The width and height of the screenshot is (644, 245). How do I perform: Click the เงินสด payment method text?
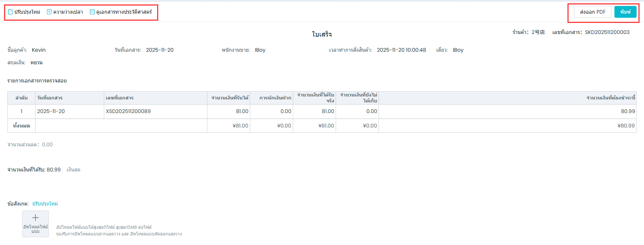[73, 170]
